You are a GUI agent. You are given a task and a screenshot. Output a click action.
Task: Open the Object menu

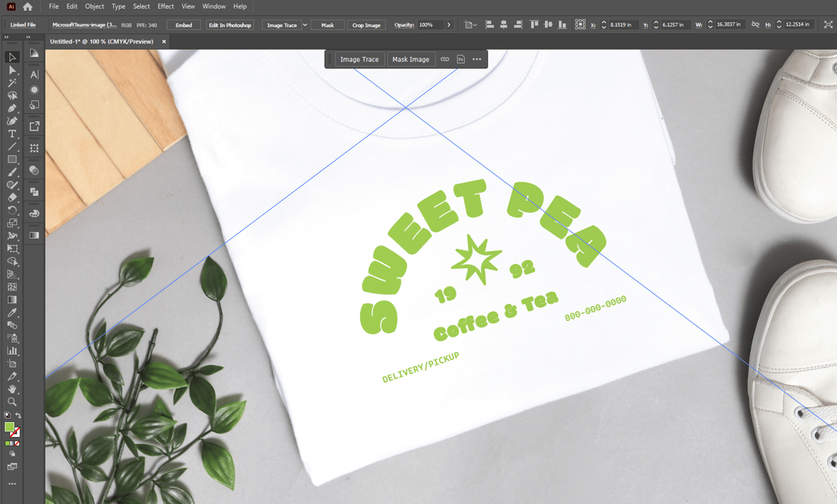coord(94,6)
